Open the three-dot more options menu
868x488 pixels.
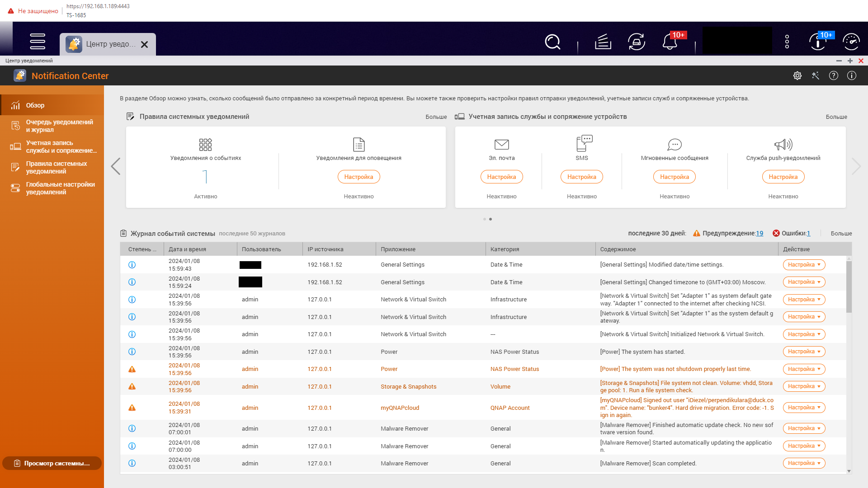pyautogui.click(x=787, y=42)
